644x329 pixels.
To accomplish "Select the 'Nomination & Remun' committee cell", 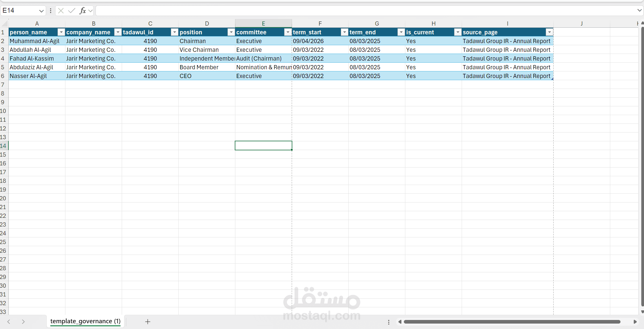I will [263, 67].
